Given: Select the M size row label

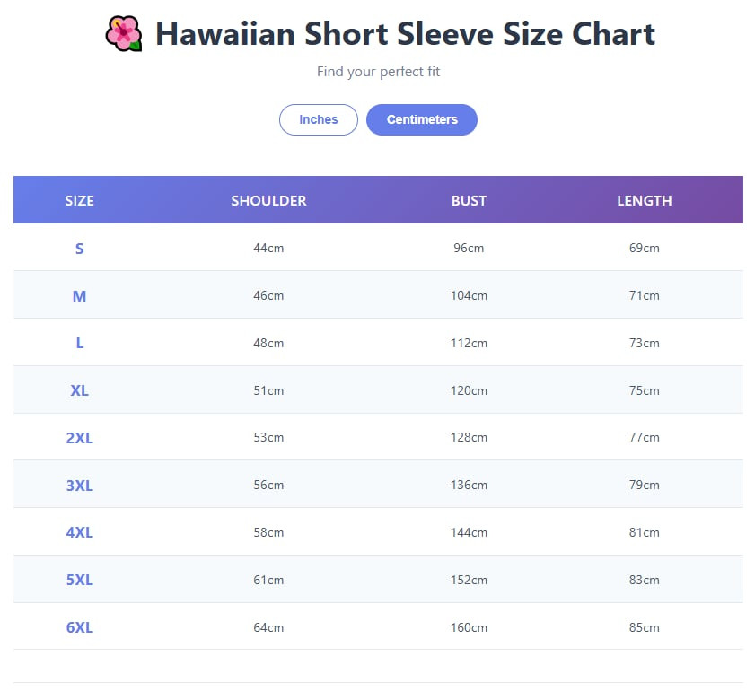Looking at the screenshot, I should pos(79,295).
